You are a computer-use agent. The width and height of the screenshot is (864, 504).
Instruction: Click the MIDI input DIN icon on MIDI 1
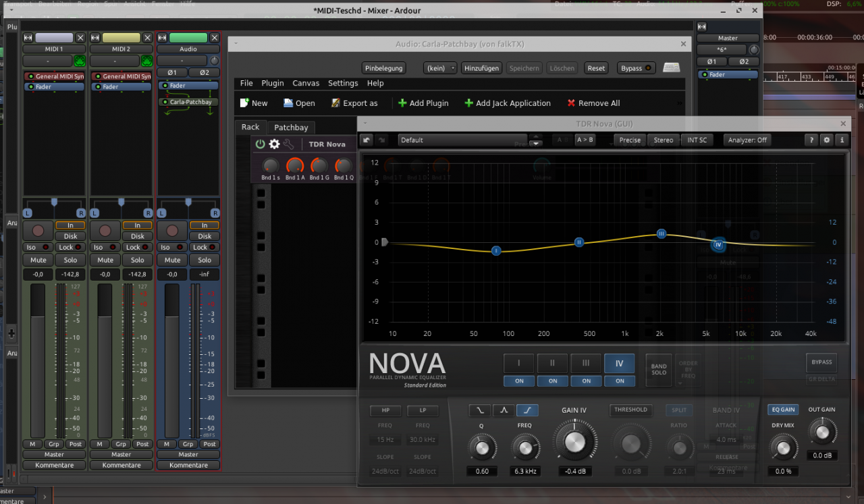pos(80,61)
